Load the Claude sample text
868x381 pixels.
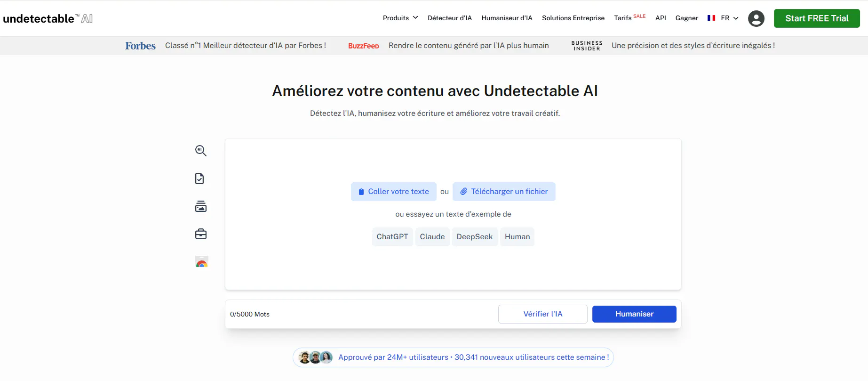click(432, 237)
